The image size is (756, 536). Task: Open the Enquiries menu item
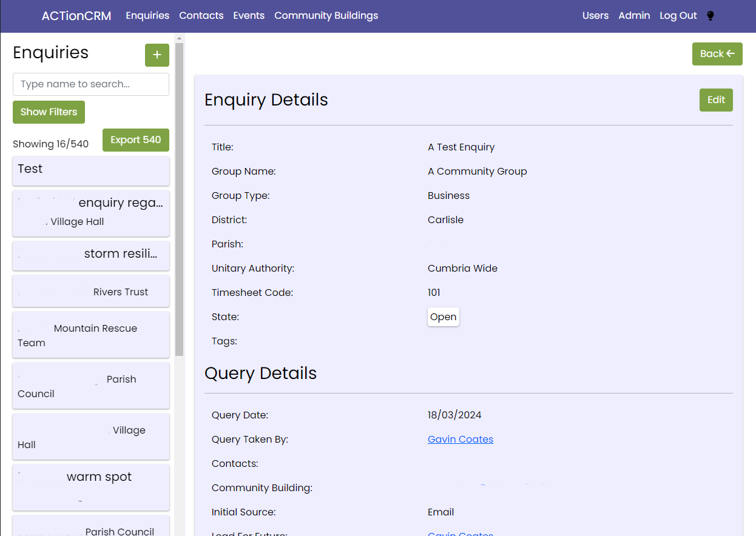147,16
